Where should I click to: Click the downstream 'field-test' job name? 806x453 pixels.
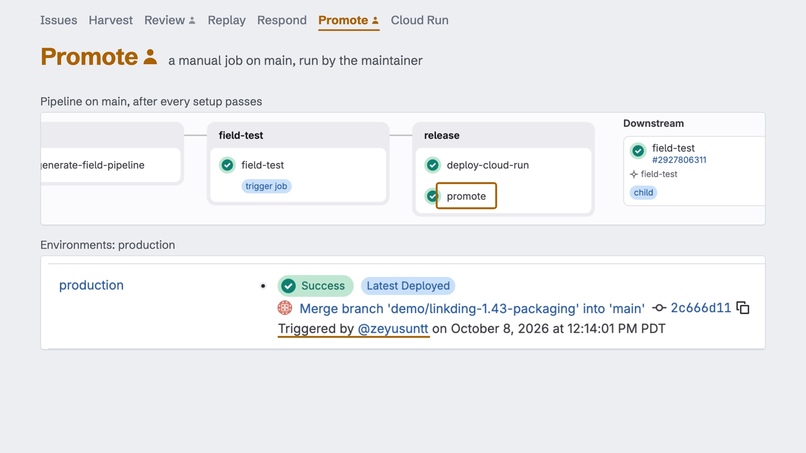(673, 148)
